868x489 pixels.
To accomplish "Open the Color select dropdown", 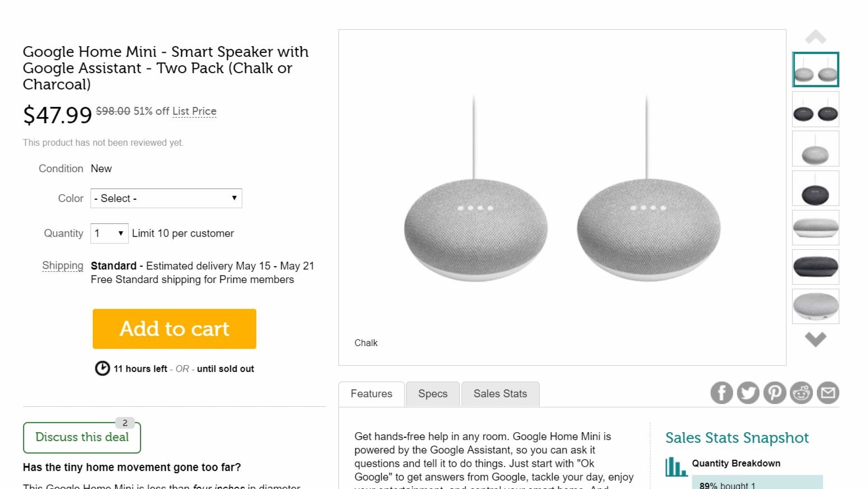I will point(166,199).
